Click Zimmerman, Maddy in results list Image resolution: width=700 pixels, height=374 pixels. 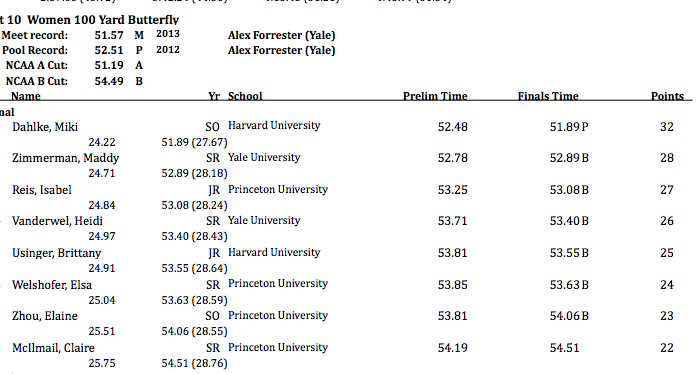click(x=66, y=158)
